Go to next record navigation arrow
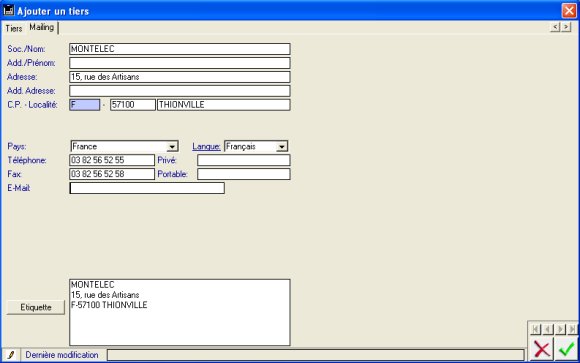 point(560,329)
